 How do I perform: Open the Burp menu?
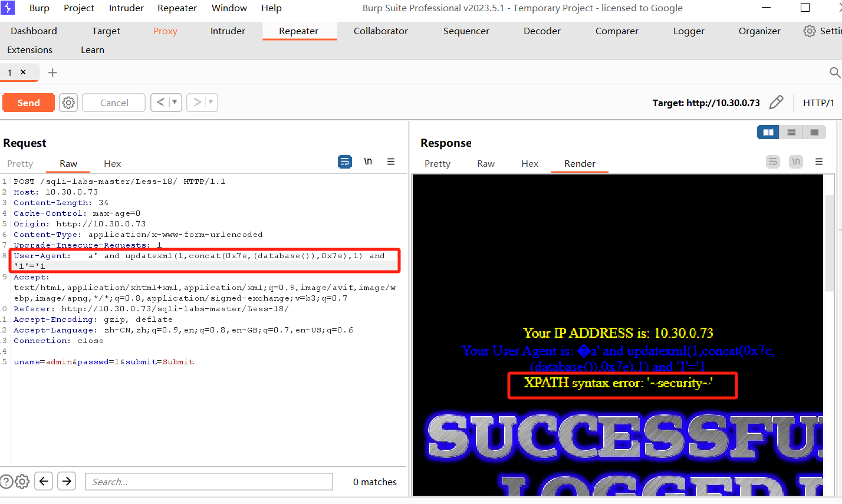(x=40, y=8)
